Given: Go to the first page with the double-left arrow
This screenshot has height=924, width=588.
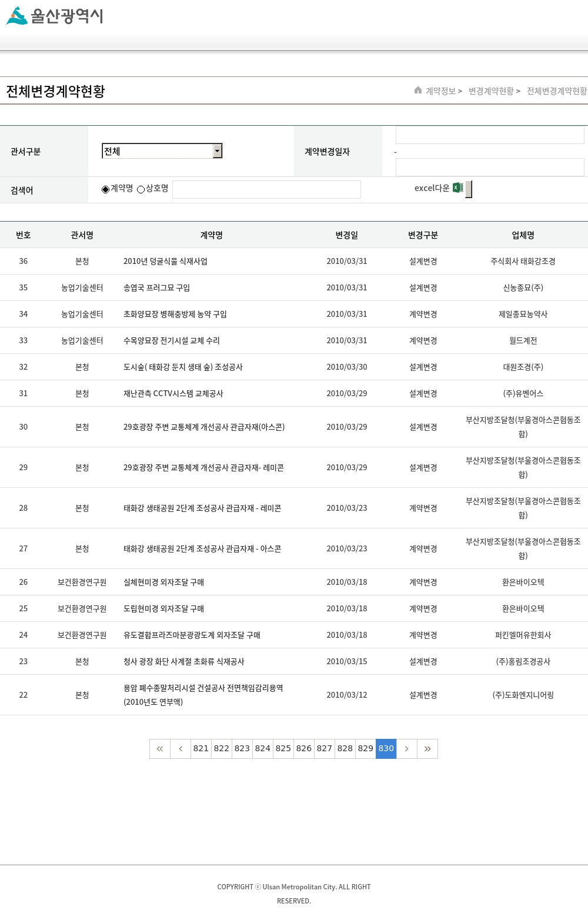Looking at the screenshot, I should (x=160, y=749).
